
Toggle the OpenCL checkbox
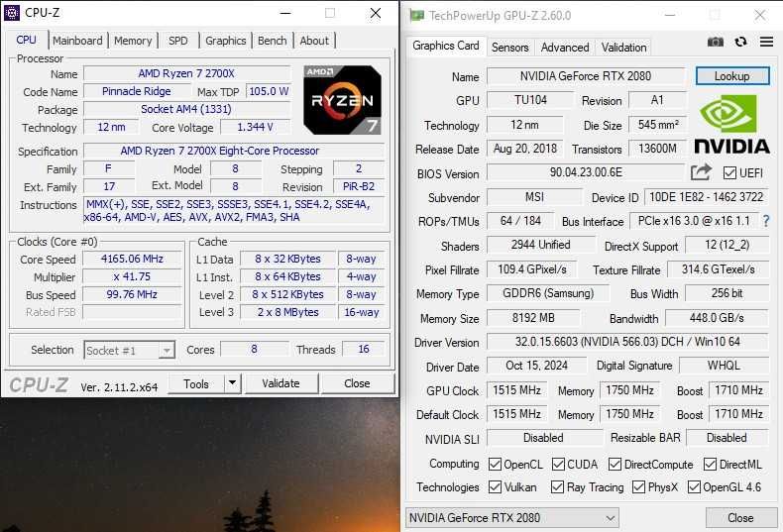click(x=495, y=464)
